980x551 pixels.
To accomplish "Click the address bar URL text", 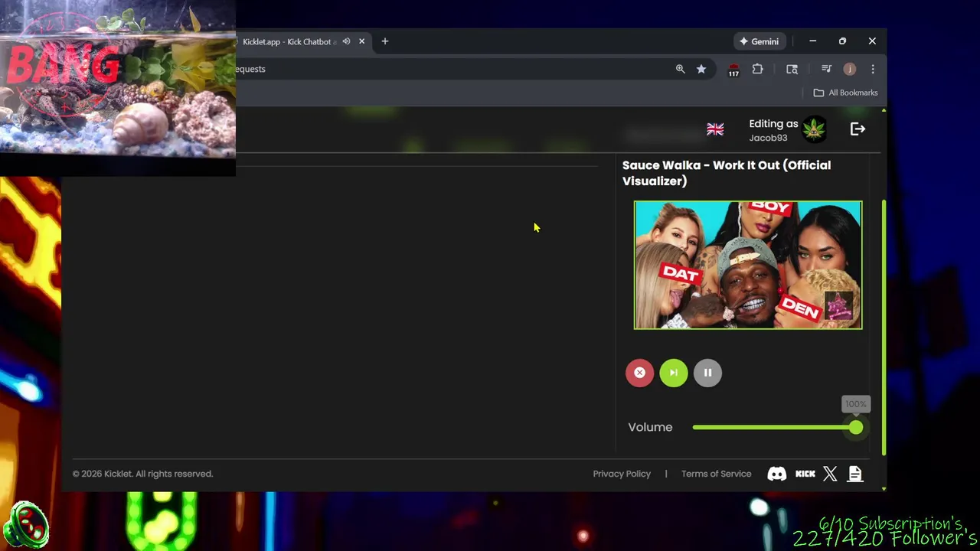I will [251, 69].
